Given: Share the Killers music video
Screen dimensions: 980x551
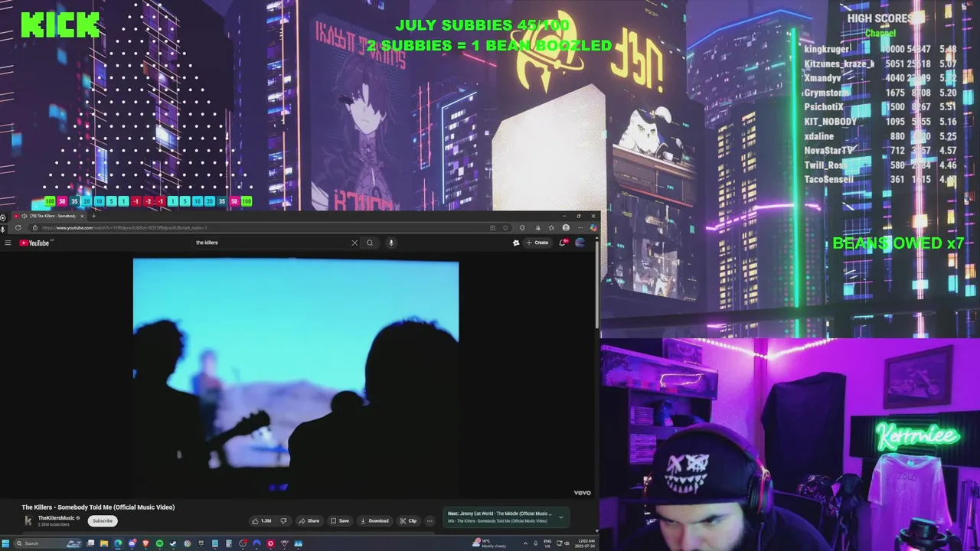Looking at the screenshot, I should click(x=309, y=521).
